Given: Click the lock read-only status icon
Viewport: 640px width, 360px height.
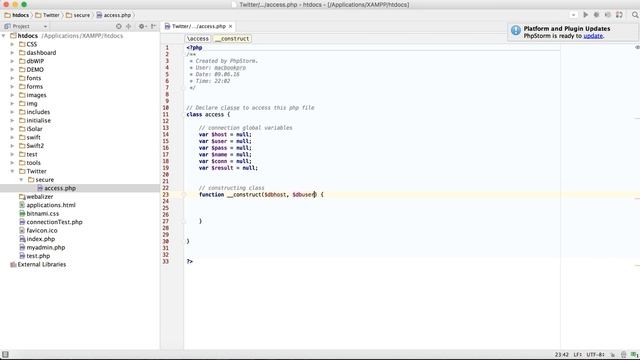Looking at the screenshot, I should tap(613, 355).
